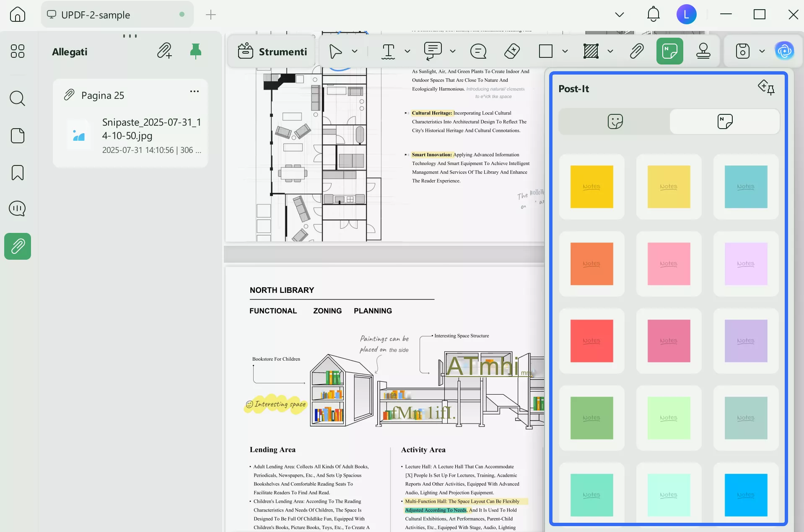Expand the rectangle shape dropdown arrow
804x532 pixels.
tap(565, 51)
